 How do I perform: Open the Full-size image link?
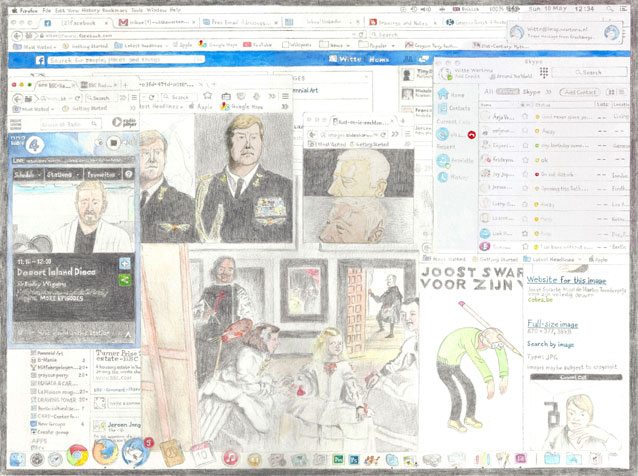coord(552,324)
